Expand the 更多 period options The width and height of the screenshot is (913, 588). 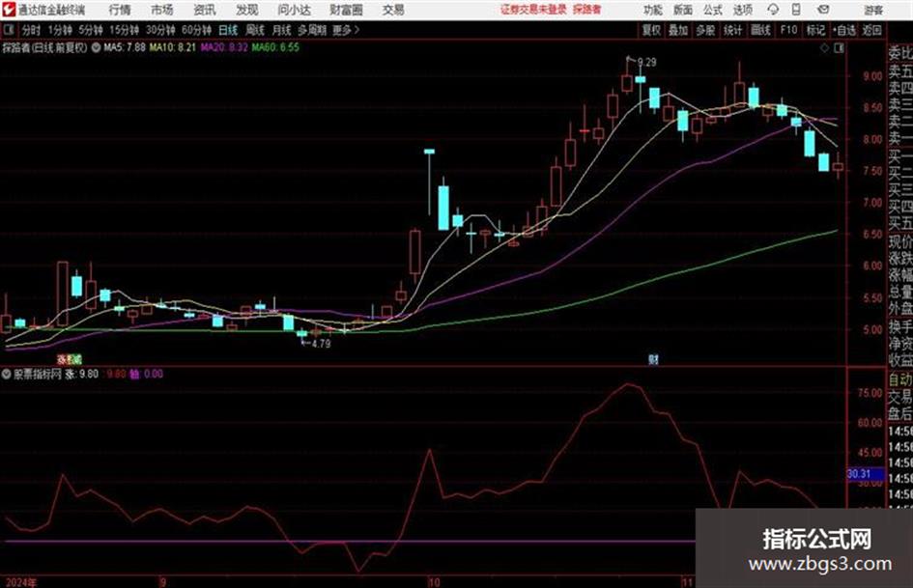pos(347,30)
